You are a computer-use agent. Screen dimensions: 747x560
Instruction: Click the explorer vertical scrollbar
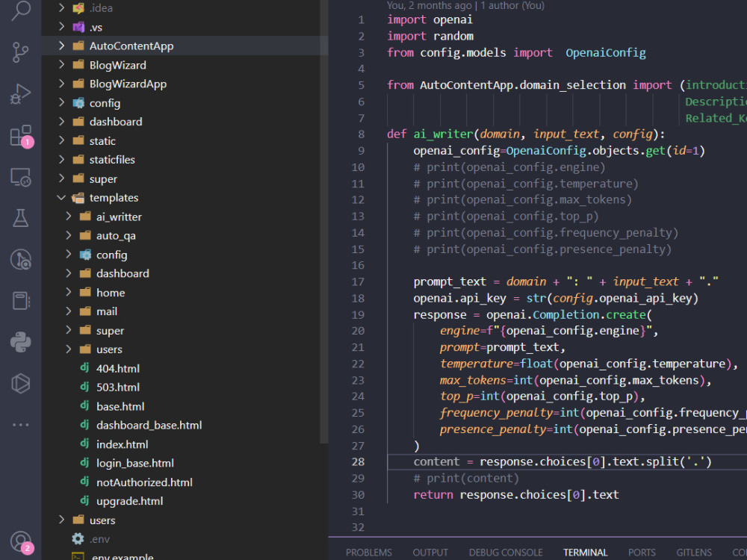coord(324,222)
